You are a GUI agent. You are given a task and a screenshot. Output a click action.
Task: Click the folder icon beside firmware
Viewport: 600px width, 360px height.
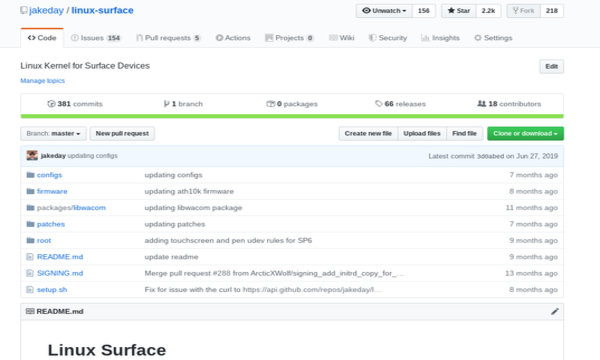point(30,191)
